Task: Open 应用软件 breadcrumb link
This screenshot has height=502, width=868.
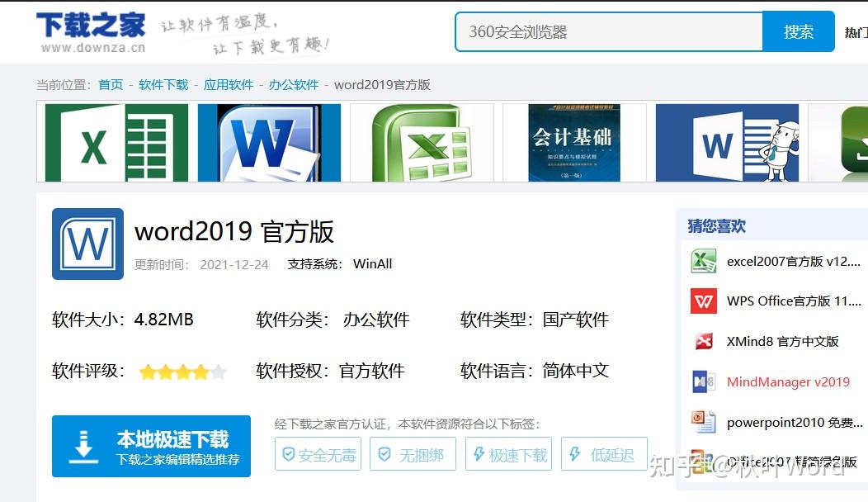Action: point(229,85)
